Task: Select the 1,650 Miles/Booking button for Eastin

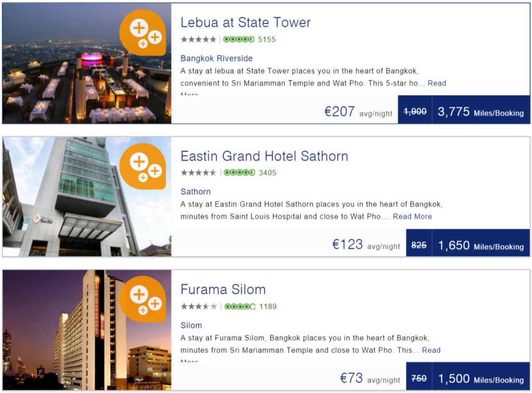Action: coord(480,246)
